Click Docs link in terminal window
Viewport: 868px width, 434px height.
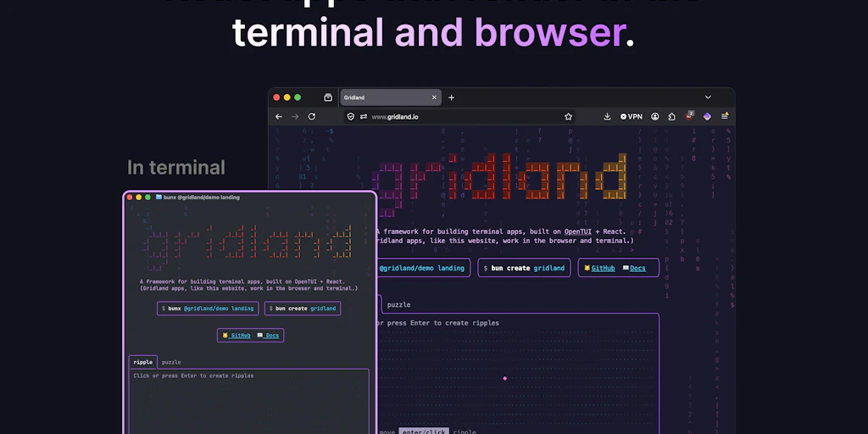tap(272, 336)
